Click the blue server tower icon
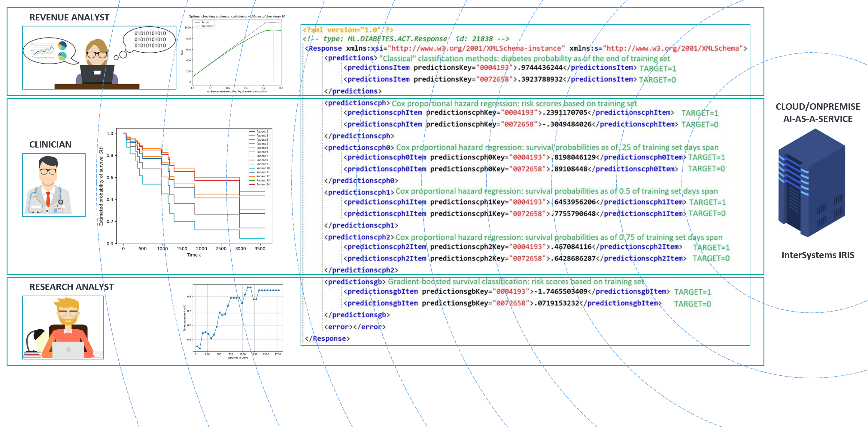Image resolution: width=868 pixels, height=427 pixels. 812,182
